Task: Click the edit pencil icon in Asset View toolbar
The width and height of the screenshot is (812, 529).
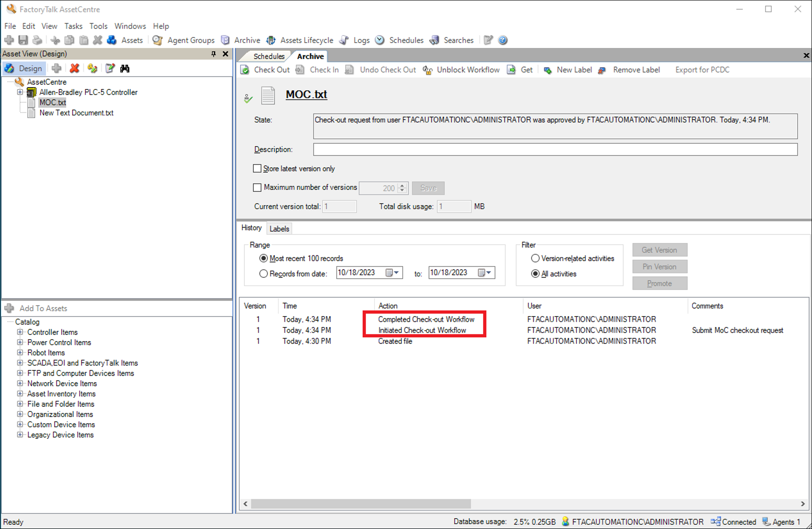Action: pos(110,69)
